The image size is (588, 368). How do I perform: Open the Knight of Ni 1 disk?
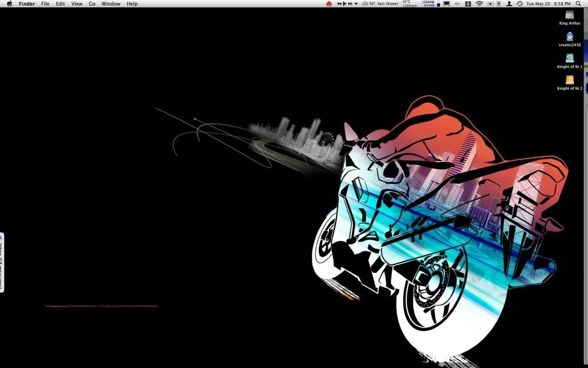pos(569,58)
